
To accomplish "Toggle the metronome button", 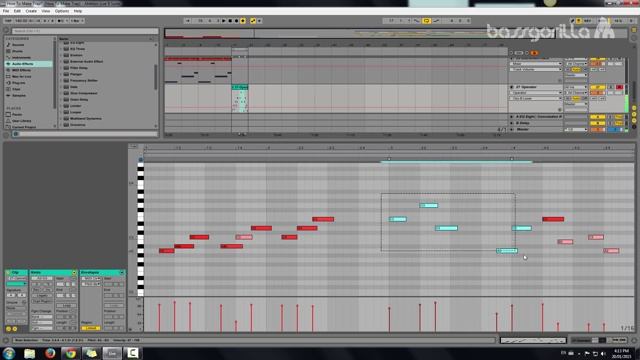I will click(60, 21).
